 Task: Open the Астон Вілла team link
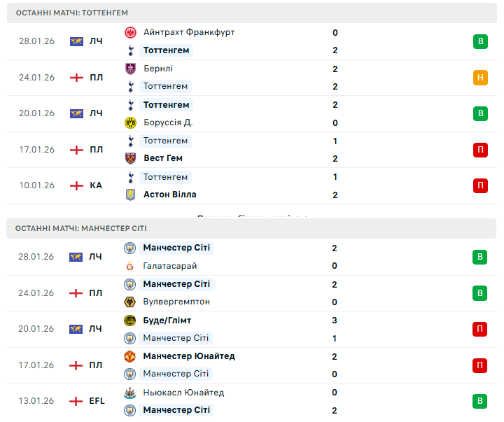pos(169,195)
